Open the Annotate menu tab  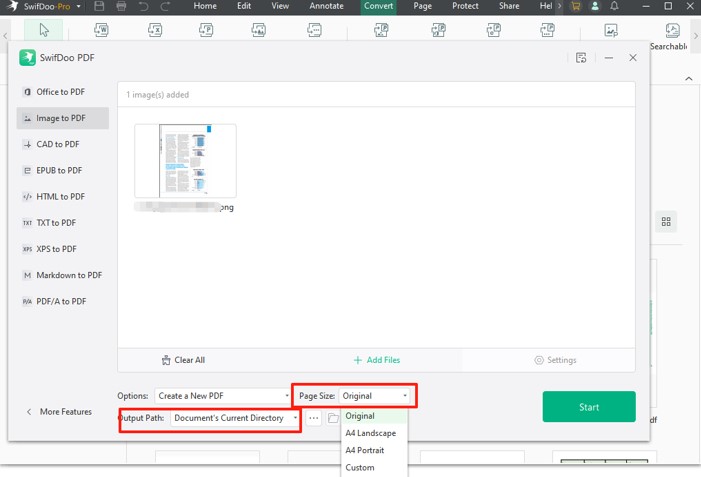tap(326, 6)
